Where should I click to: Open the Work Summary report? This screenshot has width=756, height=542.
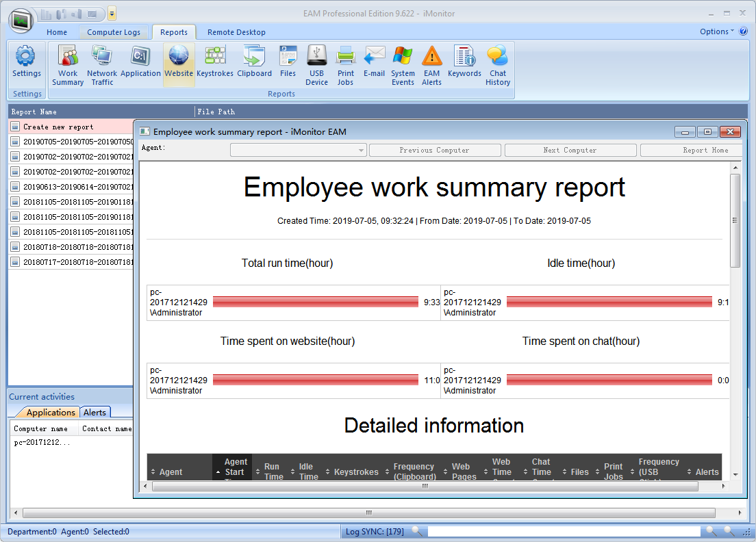68,65
